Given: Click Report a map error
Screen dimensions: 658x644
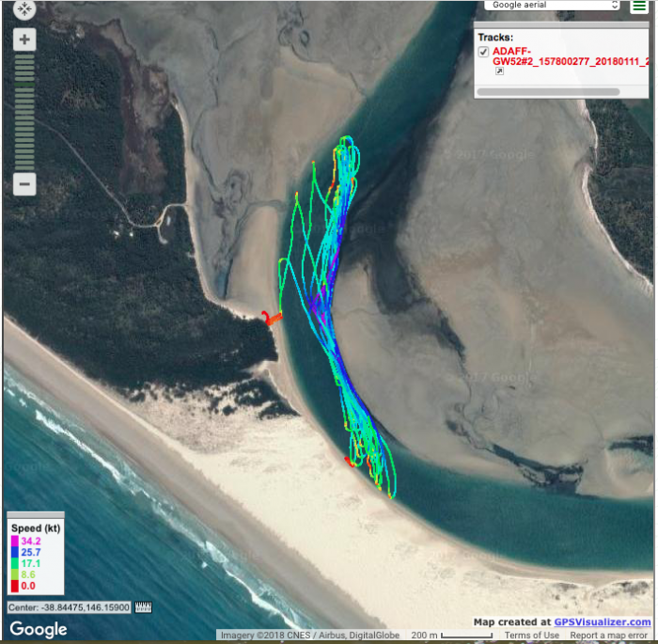Looking at the screenshot, I should pos(608,636).
